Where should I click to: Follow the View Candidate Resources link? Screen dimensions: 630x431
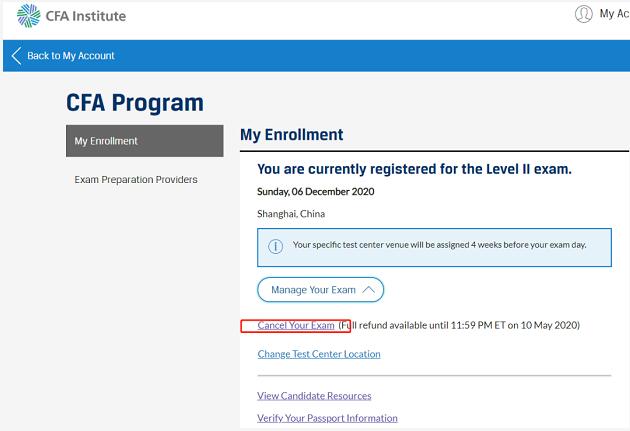[314, 396]
